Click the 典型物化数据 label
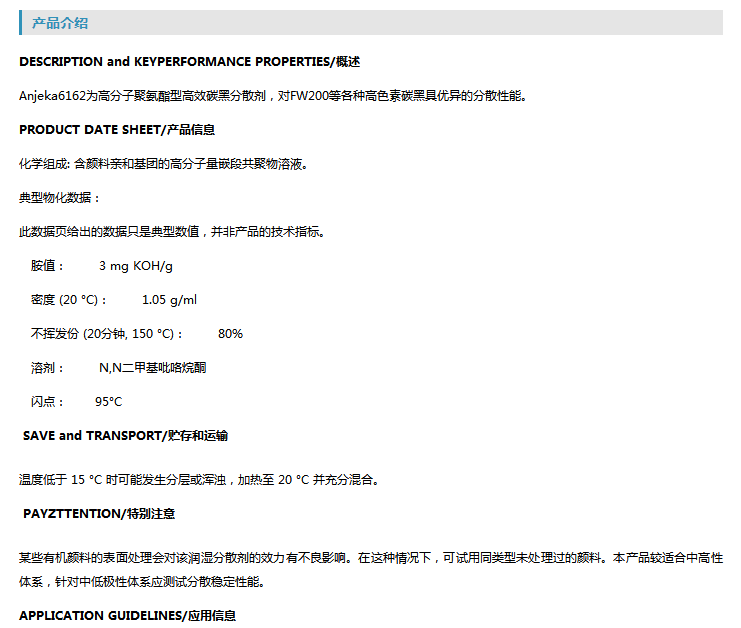The width and height of the screenshot is (741, 628). (60, 198)
